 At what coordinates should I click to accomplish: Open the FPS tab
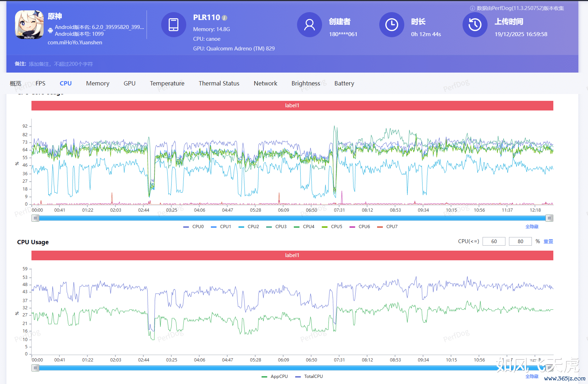pos(40,83)
